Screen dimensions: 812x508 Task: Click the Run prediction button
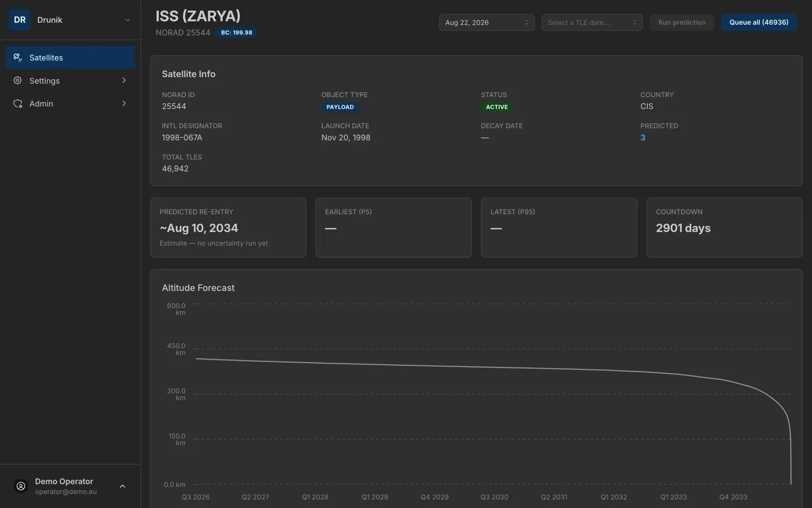[x=682, y=23]
